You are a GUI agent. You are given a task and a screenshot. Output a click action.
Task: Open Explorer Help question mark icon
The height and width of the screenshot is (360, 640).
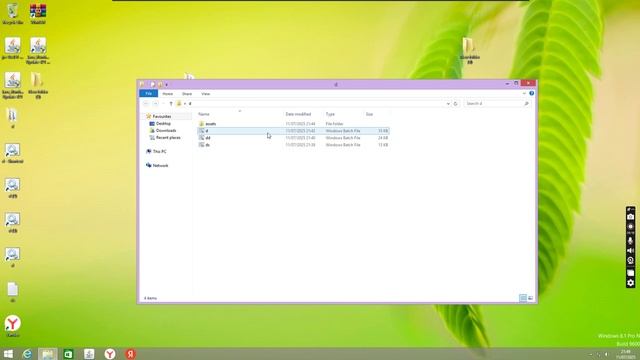click(x=531, y=93)
